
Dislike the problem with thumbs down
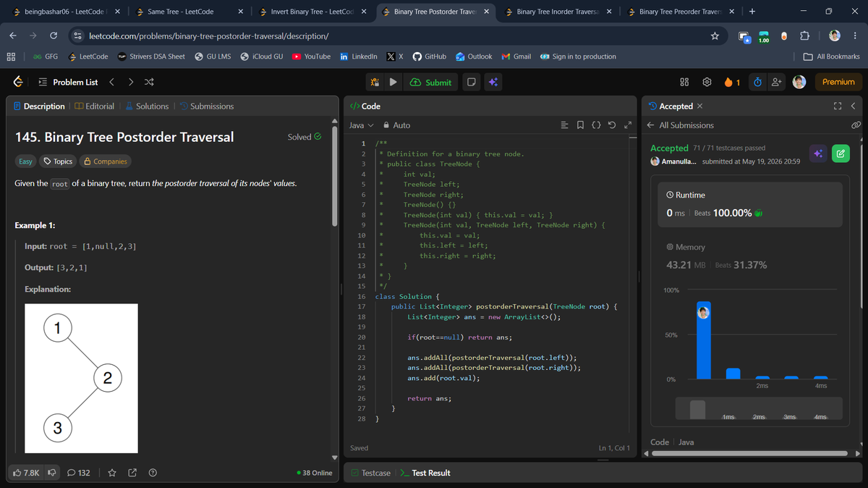51,473
